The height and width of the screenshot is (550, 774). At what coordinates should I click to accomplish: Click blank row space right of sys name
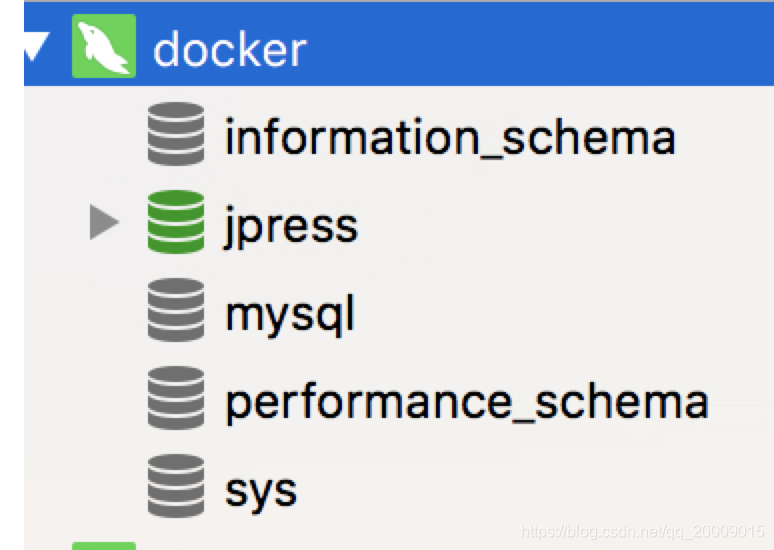pyautogui.click(x=536, y=486)
